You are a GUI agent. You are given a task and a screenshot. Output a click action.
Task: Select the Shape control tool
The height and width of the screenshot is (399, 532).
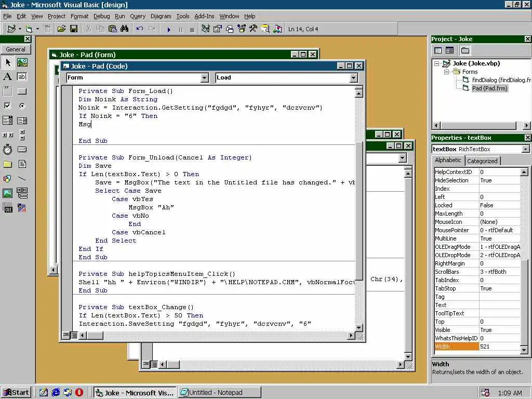click(x=7, y=179)
